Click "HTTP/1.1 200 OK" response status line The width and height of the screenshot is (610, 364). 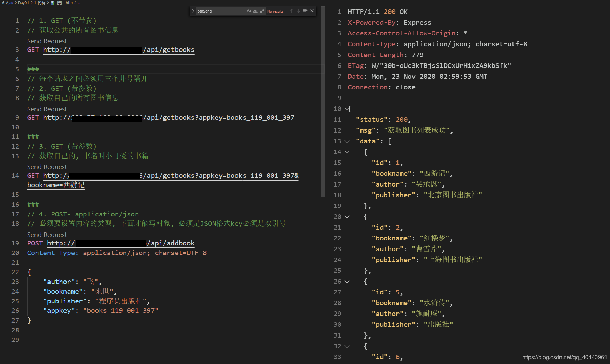(377, 12)
